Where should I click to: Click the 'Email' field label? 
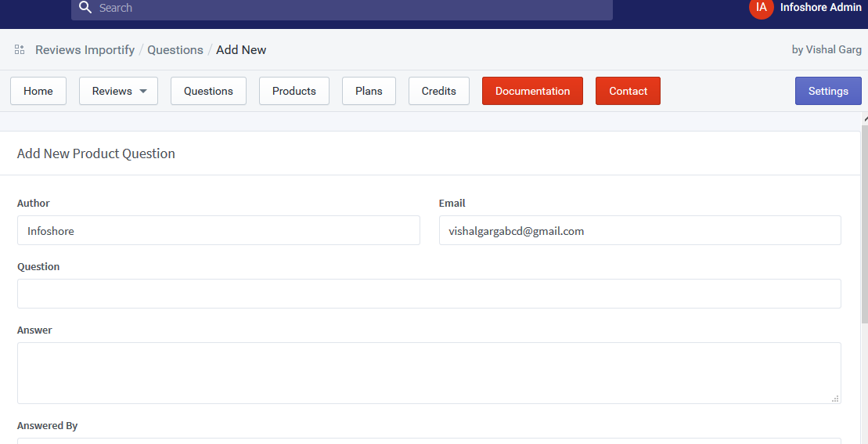point(452,203)
